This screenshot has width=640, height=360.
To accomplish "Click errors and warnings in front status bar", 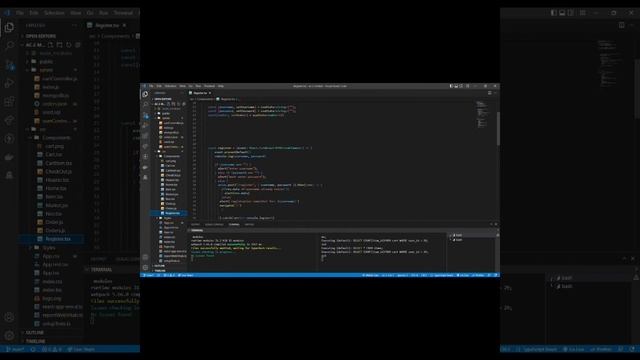I will click(x=169, y=275).
